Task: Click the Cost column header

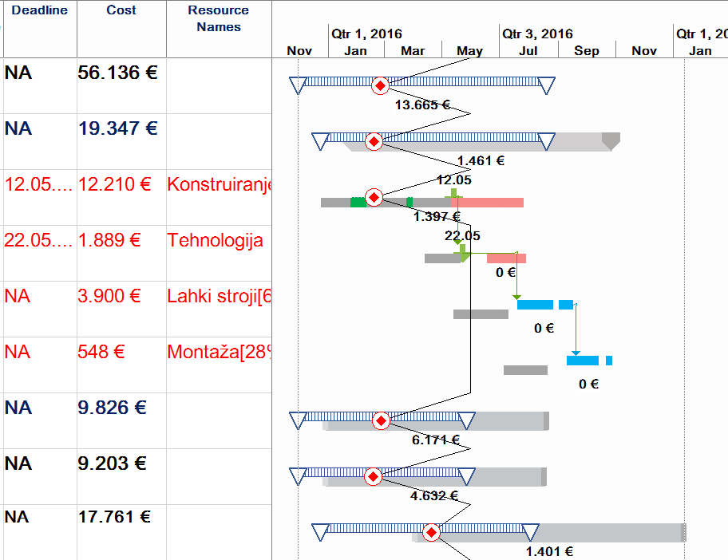Action: tap(121, 10)
